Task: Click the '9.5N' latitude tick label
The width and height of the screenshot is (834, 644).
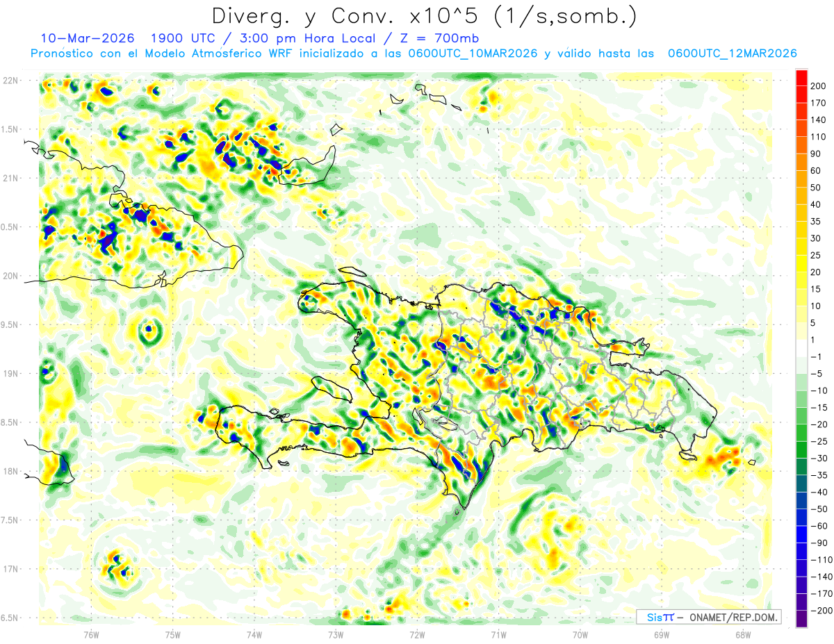Action: coord(10,325)
